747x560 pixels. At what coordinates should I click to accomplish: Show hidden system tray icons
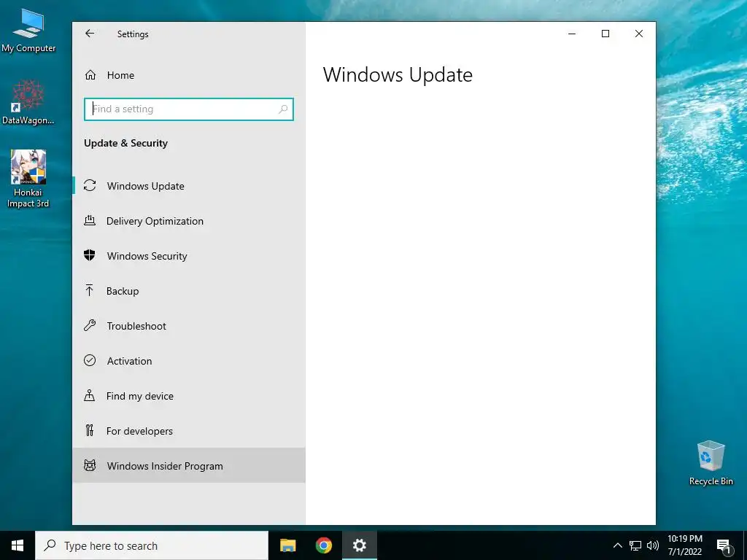[617, 545]
